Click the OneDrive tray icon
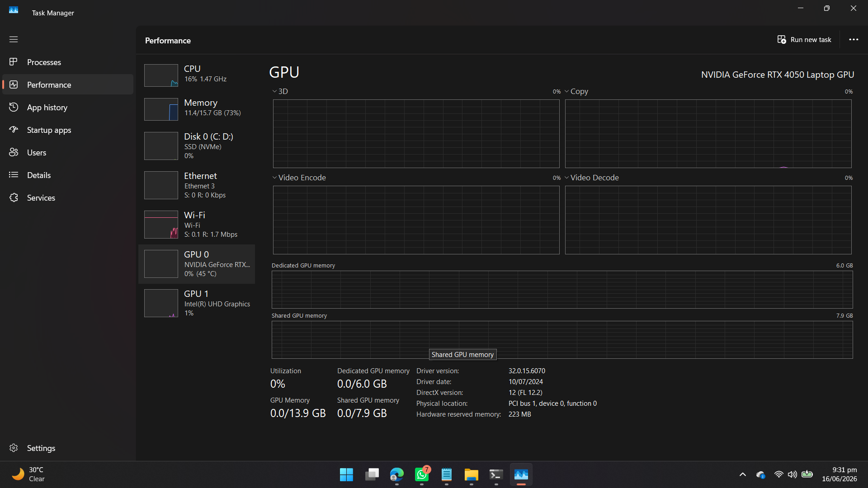868x488 pixels. (760, 474)
